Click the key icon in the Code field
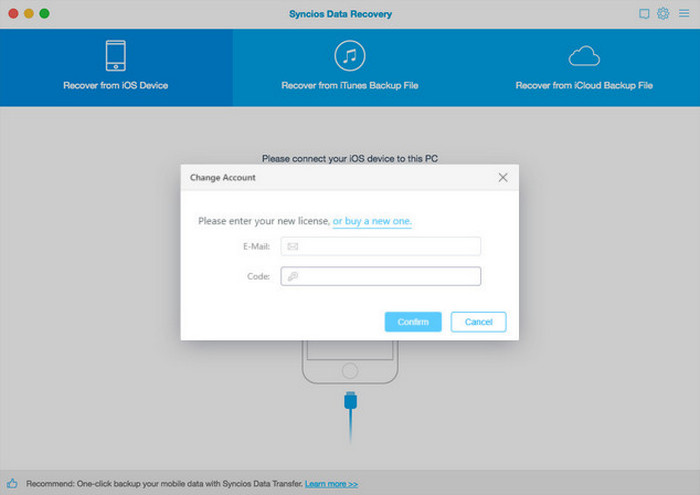 pyautogui.click(x=293, y=277)
